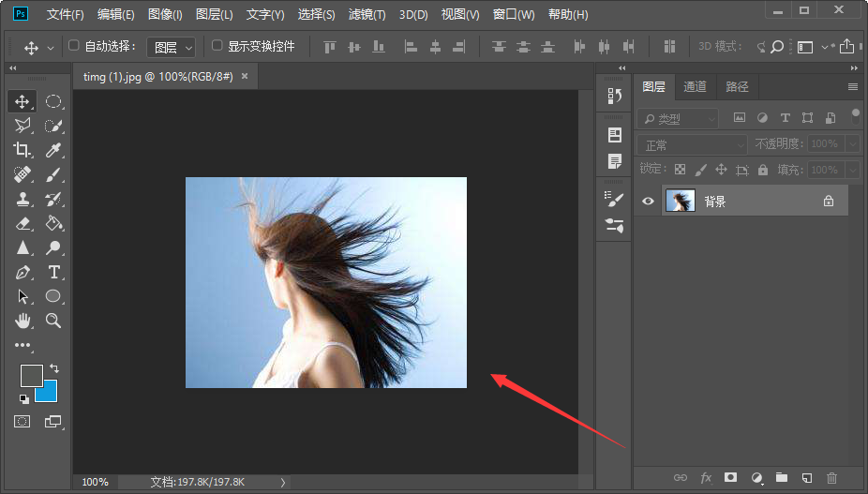
Task: Open the 填充 dropdown arrow
Action: pos(852,170)
